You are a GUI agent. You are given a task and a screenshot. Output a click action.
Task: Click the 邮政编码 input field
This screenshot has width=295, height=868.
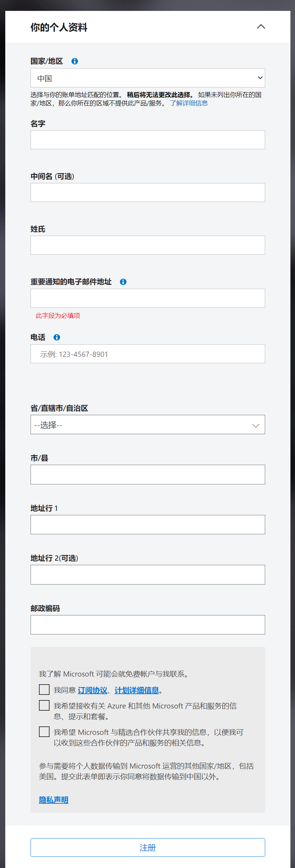(147, 625)
